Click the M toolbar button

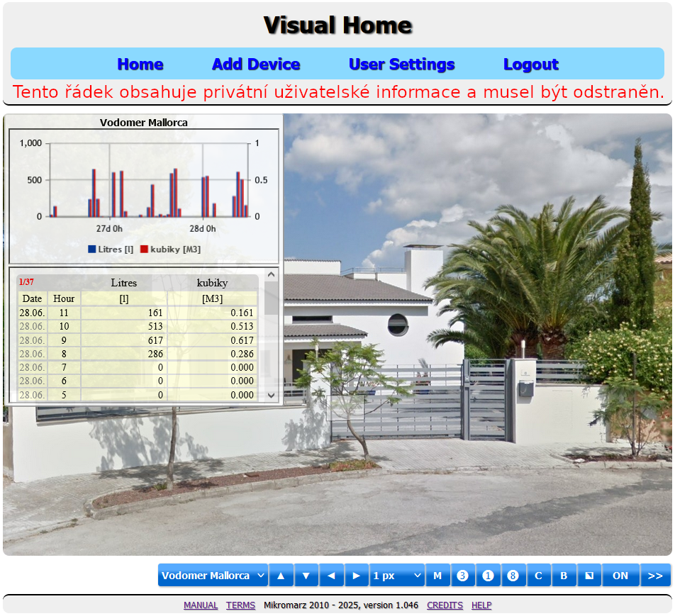(437, 576)
